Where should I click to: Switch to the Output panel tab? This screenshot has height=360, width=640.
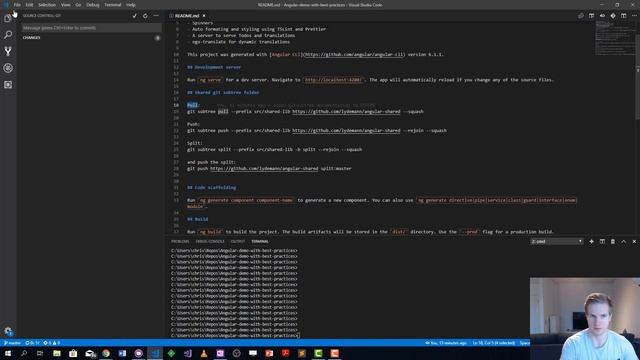[238, 242]
